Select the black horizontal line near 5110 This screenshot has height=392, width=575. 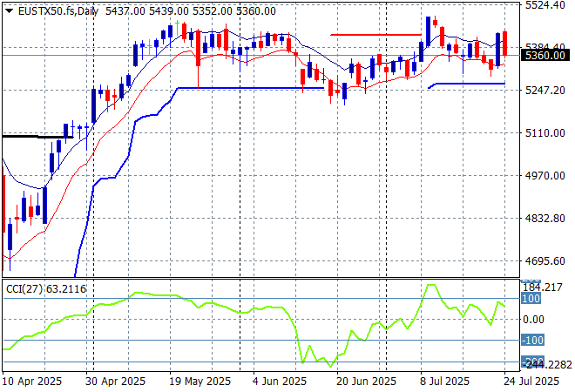38,137
